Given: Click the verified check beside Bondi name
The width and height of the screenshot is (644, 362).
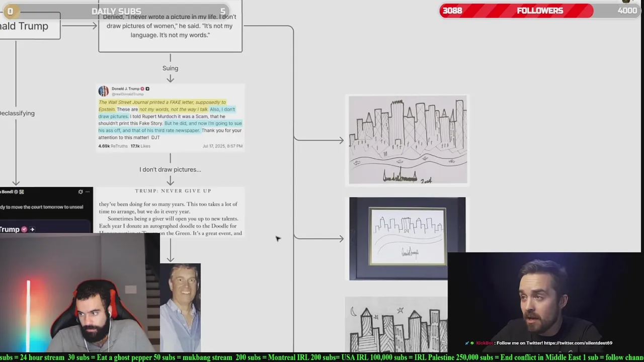Looking at the screenshot, I should tap(16, 192).
